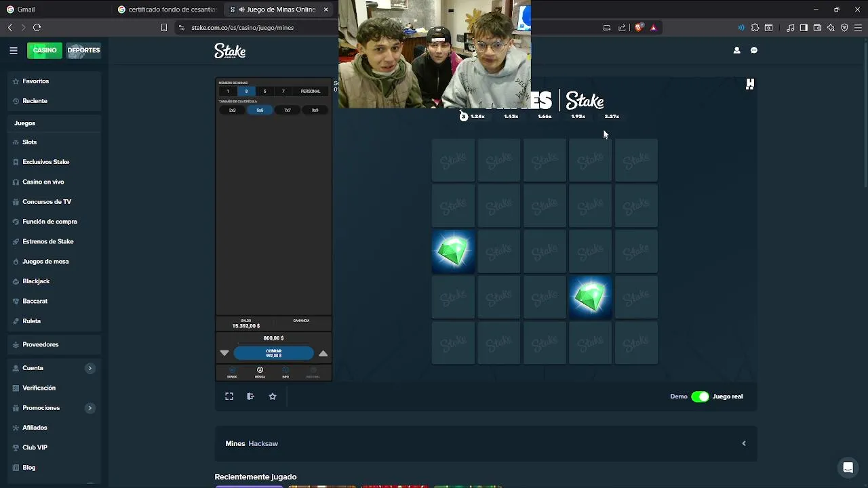Open the Info icon in the game panel
Image resolution: width=868 pixels, height=488 pixels.
285,372
